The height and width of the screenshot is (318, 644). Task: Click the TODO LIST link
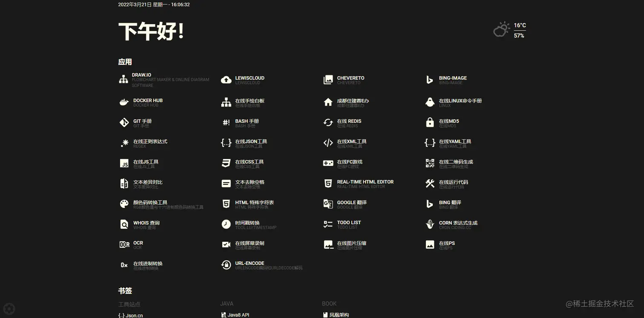click(349, 223)
